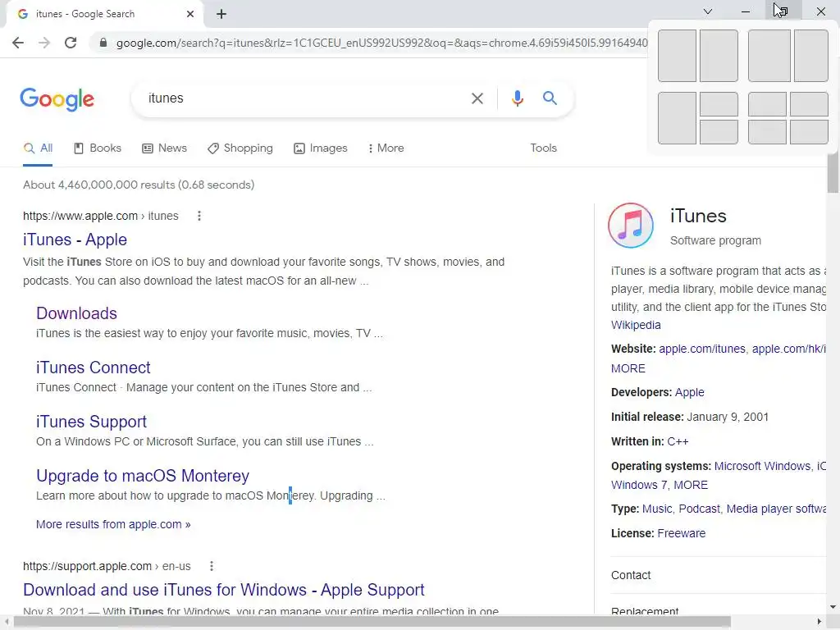Open the Wikipedia link in the knowledge panel
This screenshot has height=630, width=840.
tap(636, 325)
